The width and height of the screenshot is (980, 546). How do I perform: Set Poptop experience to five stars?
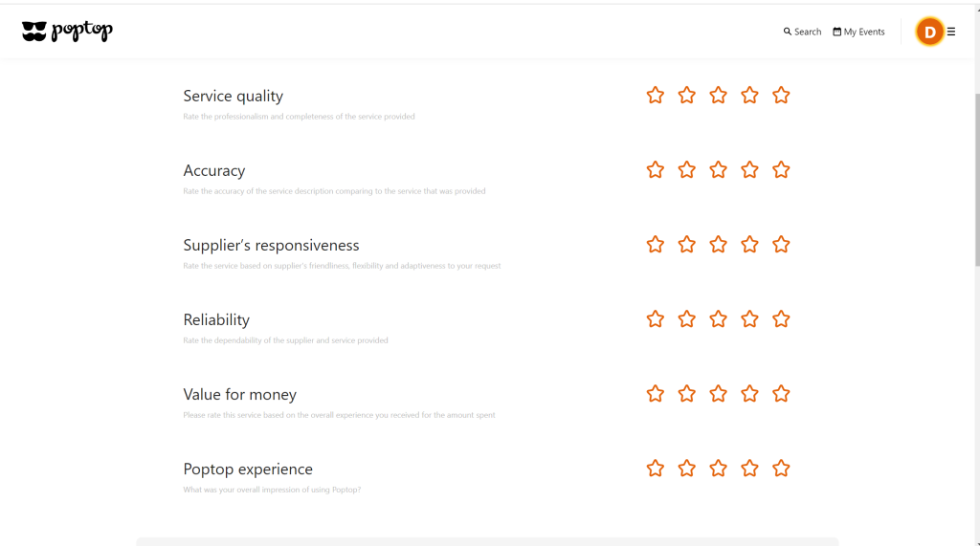click(781, 468)
